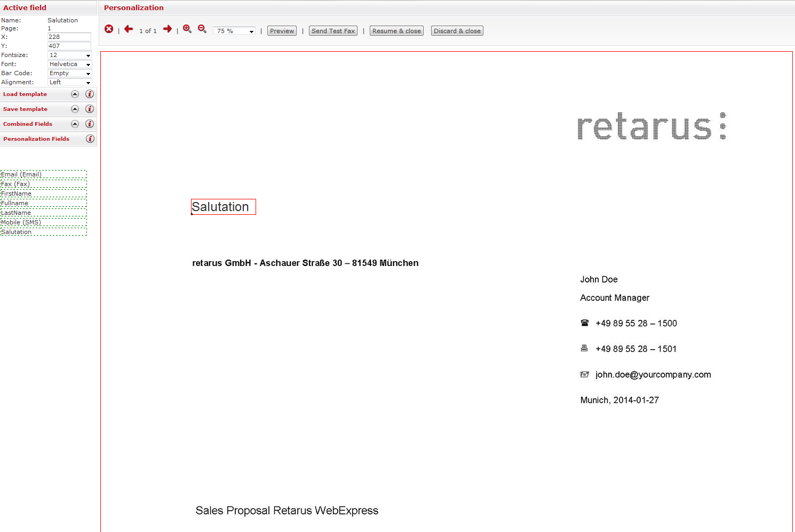Go to previous page with left arrow

[x=129, y=29]
